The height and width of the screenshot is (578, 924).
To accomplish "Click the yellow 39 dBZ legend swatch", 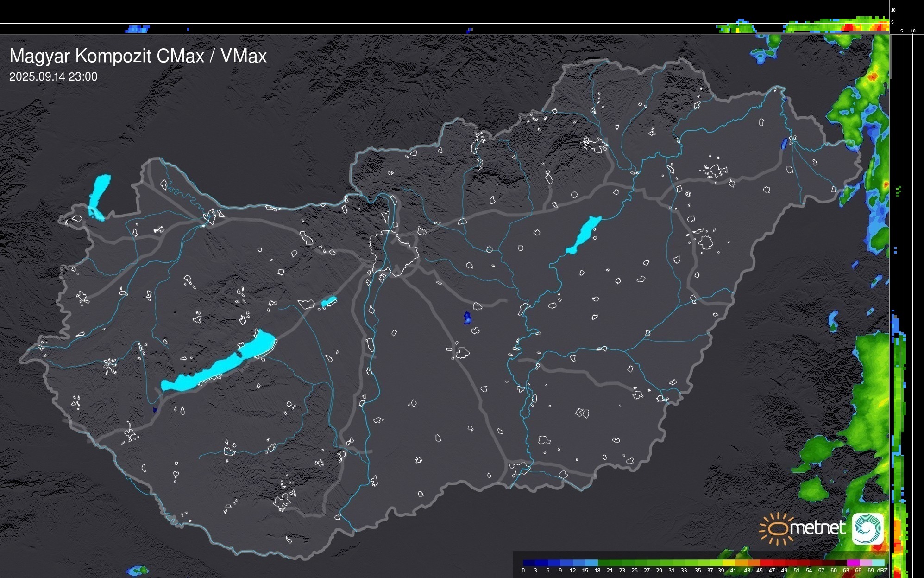I will tap(728, 563).
